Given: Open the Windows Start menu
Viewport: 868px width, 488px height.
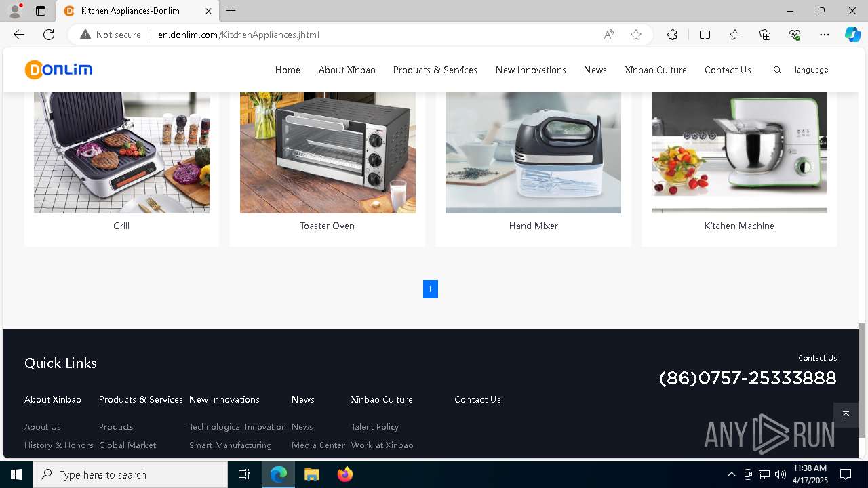Looking at the screenshot, I should [16, 474].
